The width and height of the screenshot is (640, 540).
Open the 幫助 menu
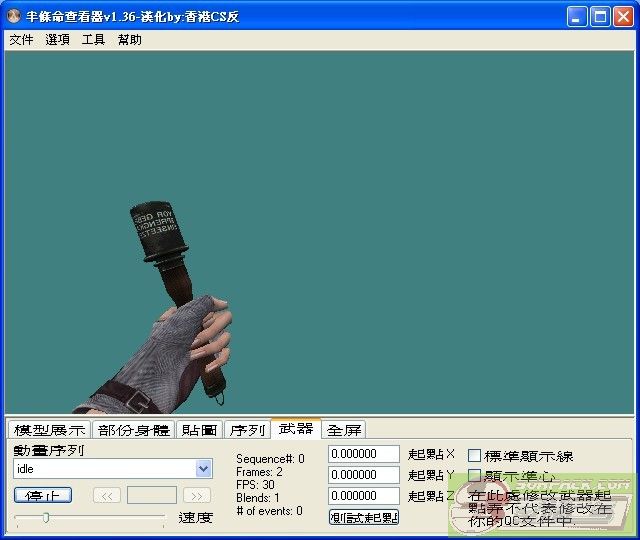129,40
